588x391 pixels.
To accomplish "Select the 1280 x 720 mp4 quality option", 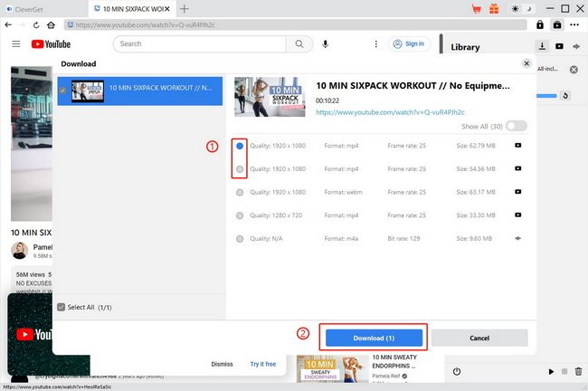I will click(240, 215).
